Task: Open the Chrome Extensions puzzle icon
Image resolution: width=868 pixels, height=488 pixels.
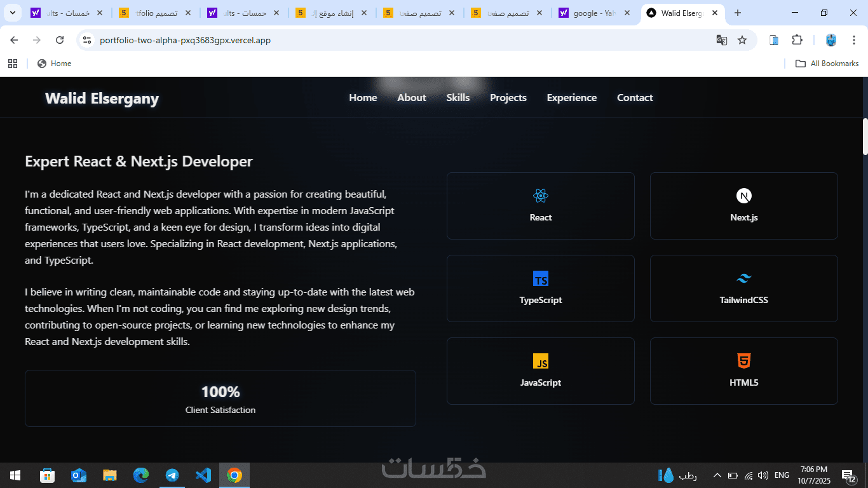Action: pos(797,40)
